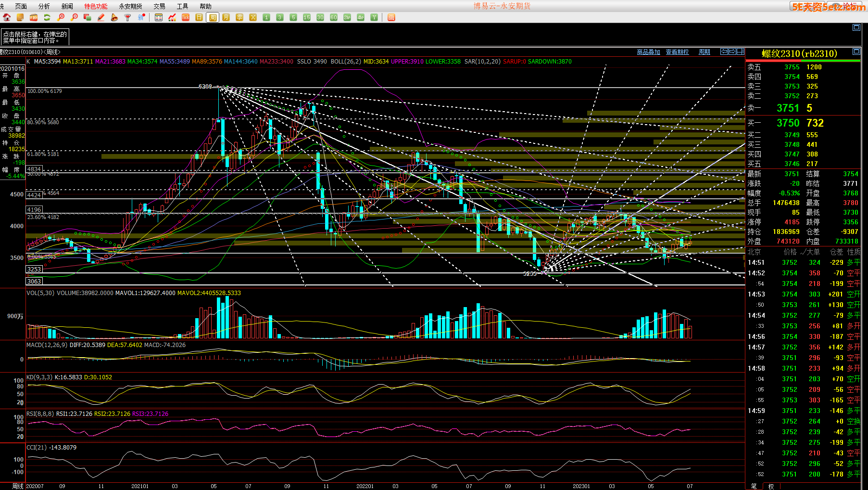Screen dimensions: 868x490
Task: Click the 商品叠加 link
Action: (x=648, y=52)
